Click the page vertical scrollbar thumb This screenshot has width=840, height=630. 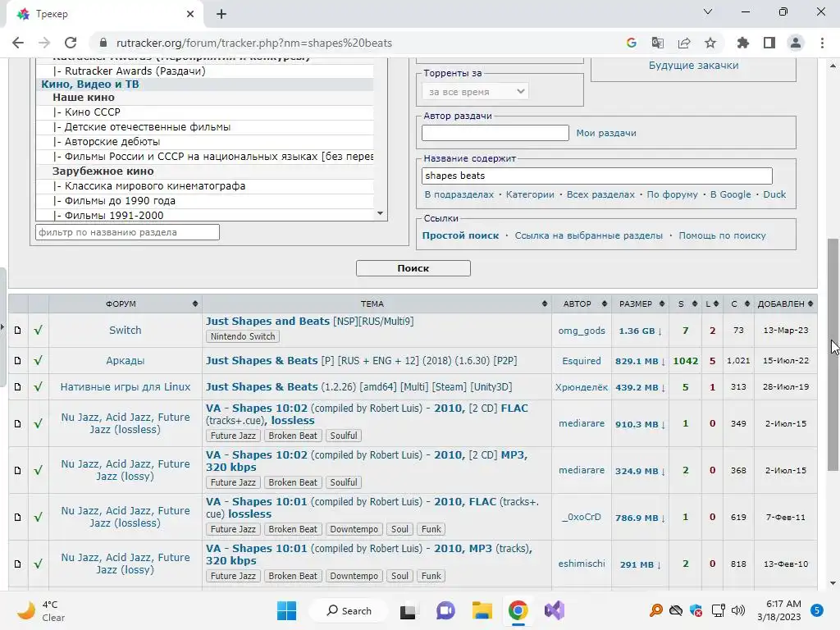point(833,354)
